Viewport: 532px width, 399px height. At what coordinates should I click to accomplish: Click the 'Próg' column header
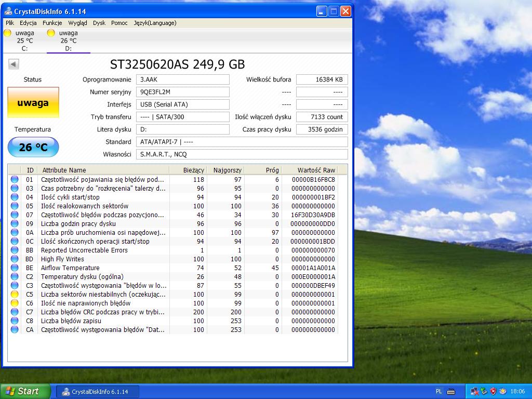click(263, 170)
